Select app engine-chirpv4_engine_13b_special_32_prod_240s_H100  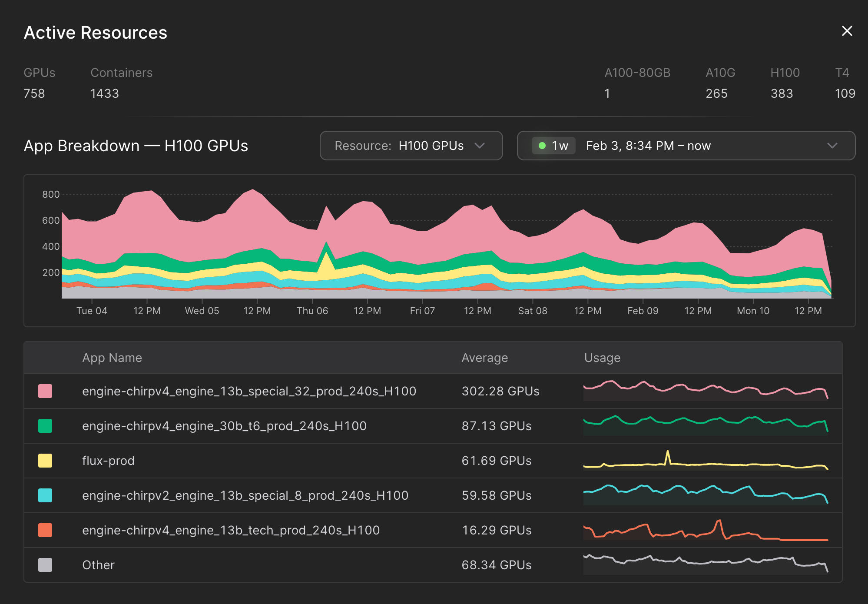249,391
